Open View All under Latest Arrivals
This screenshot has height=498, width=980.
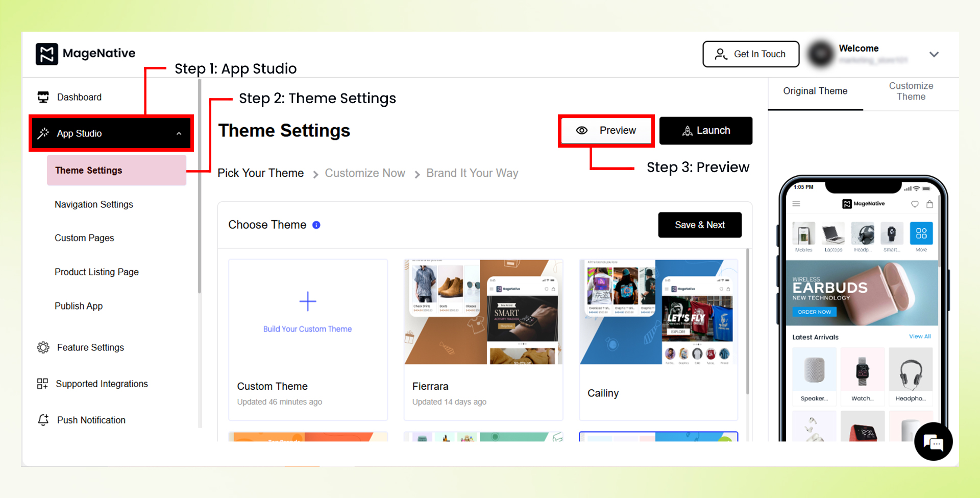click(x=920, y=337)
